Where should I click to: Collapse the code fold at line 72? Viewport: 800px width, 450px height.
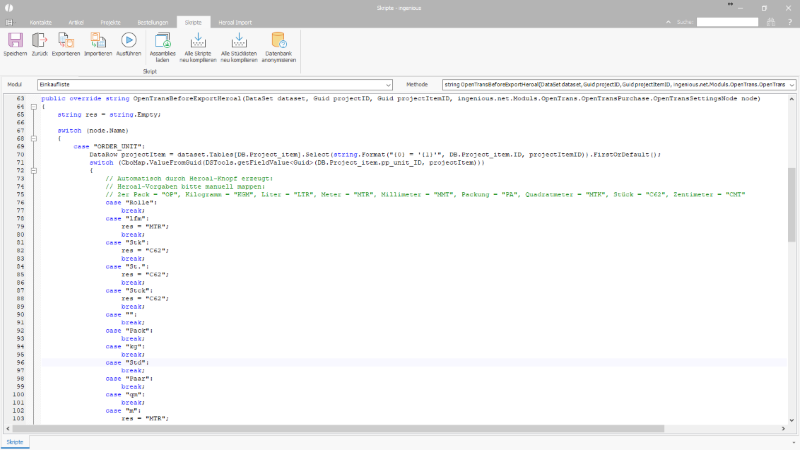pyautogui.click(x=34, y=170)
